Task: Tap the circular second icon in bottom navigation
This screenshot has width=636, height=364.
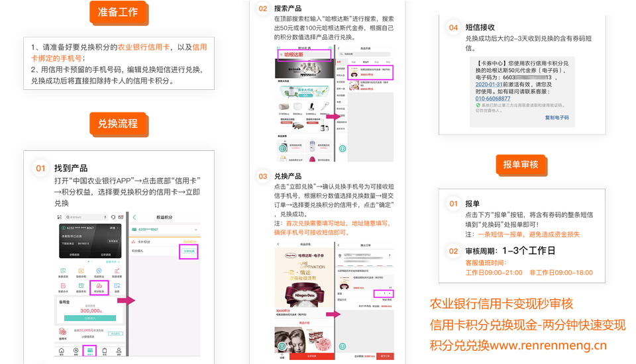Action: coord(76,351)
